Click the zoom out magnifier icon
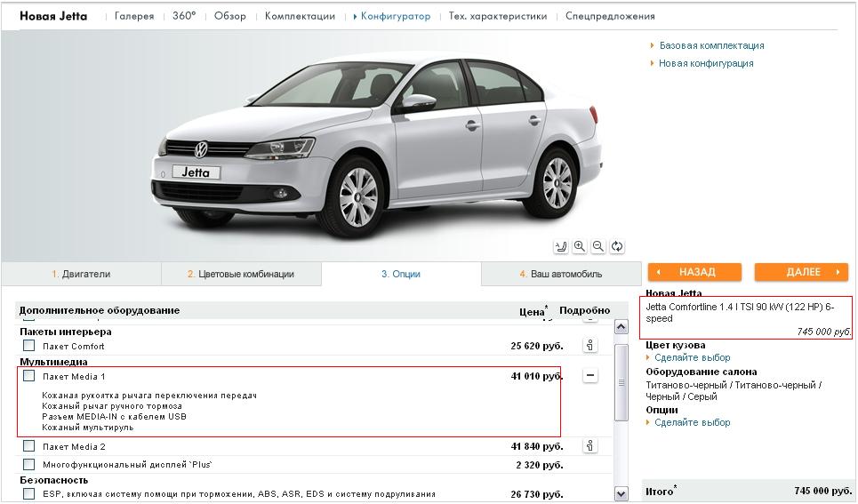The height and width of the screenshot is (504, 858). click(598, 246)
